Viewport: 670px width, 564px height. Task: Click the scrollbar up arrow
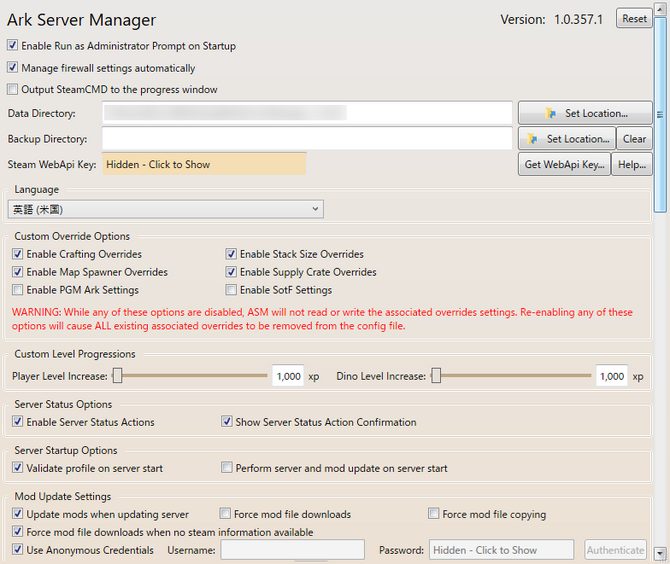click(x=661, y=9)
